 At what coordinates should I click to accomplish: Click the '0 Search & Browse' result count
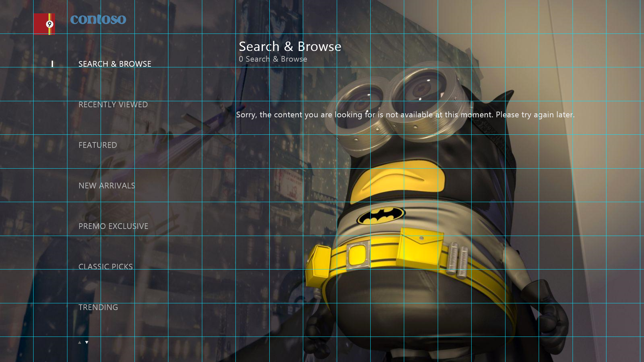273,59
